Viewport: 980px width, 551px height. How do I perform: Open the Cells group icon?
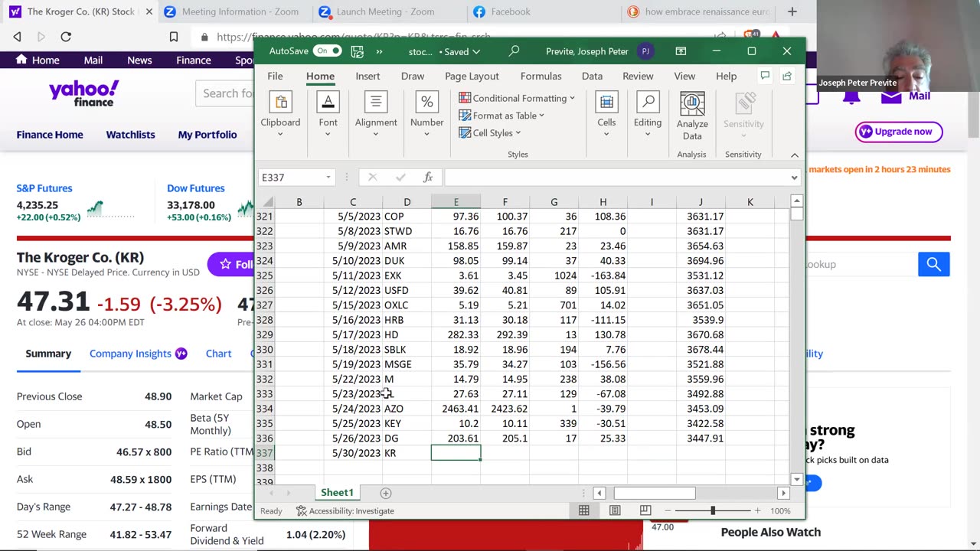click(x=606, y=102)
